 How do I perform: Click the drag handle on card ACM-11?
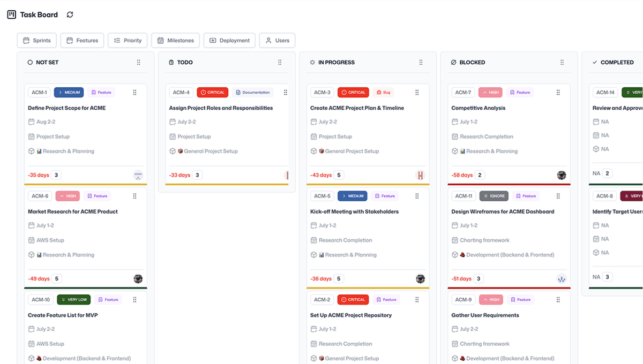pyautogui.click(x=558, y=196)
